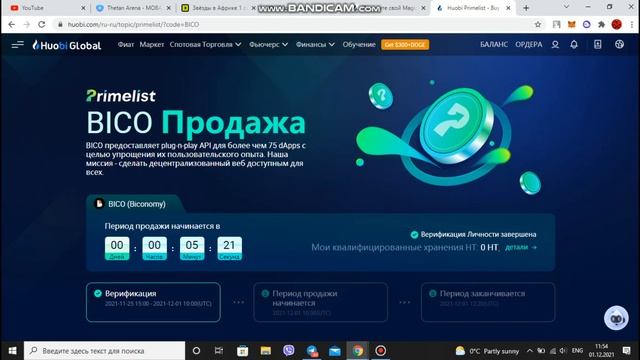Bookmark this page with the star icon
640x360 pixels.
[538, 24]
